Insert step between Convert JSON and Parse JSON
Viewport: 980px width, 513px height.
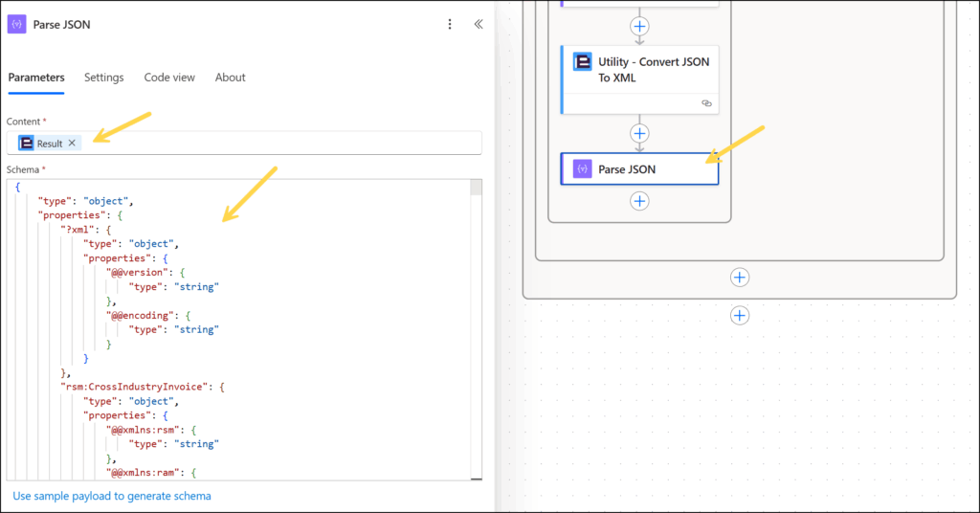(x=639, y=134)
